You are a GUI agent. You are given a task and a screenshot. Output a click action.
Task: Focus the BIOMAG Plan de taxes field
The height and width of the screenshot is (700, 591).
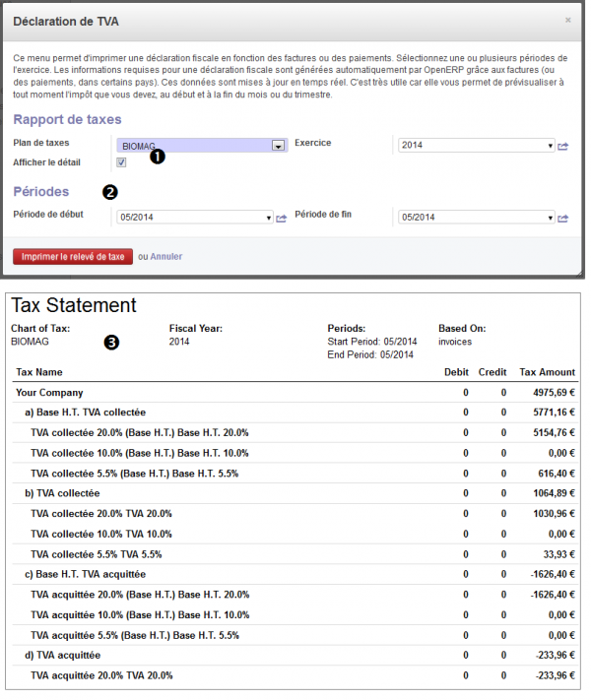tap(192, 146)
